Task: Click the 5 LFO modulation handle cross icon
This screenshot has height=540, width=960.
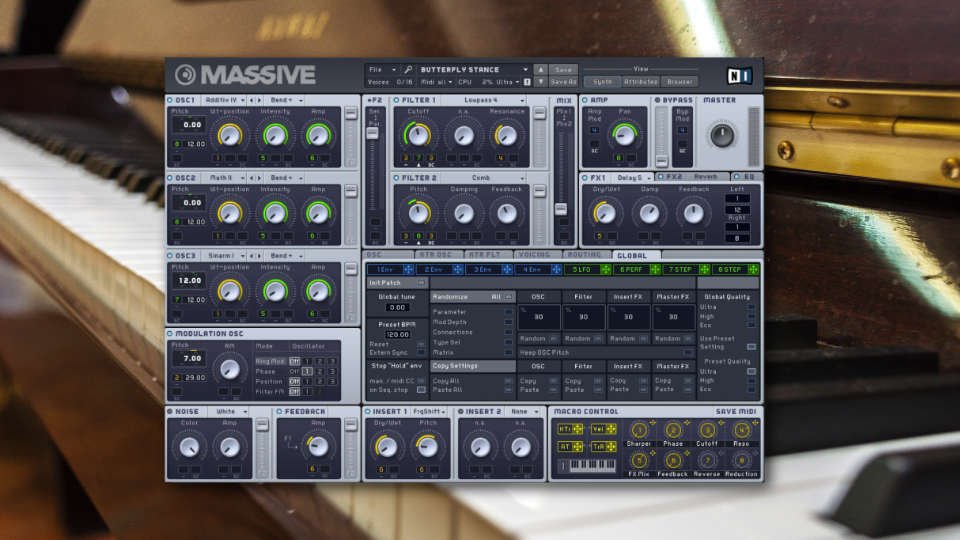Action: click(x=606, y=269)
